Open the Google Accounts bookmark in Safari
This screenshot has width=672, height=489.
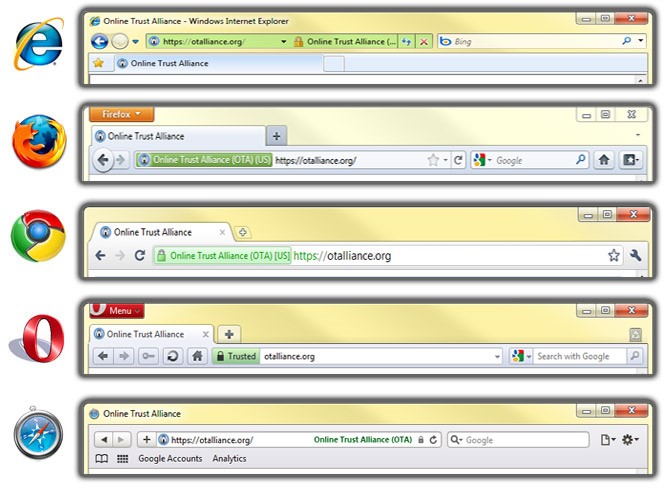click(170, 459)
